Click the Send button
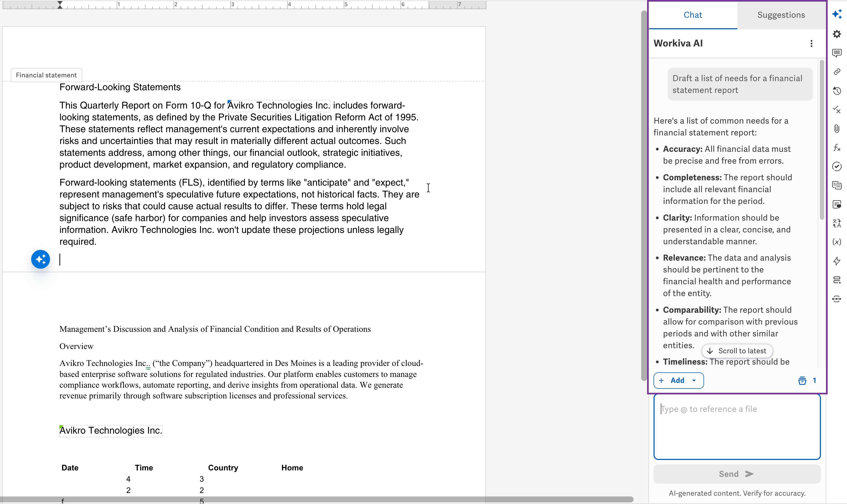Image resolution: width=847 pixels, height=504 pixels. click(x=737, y=474)
